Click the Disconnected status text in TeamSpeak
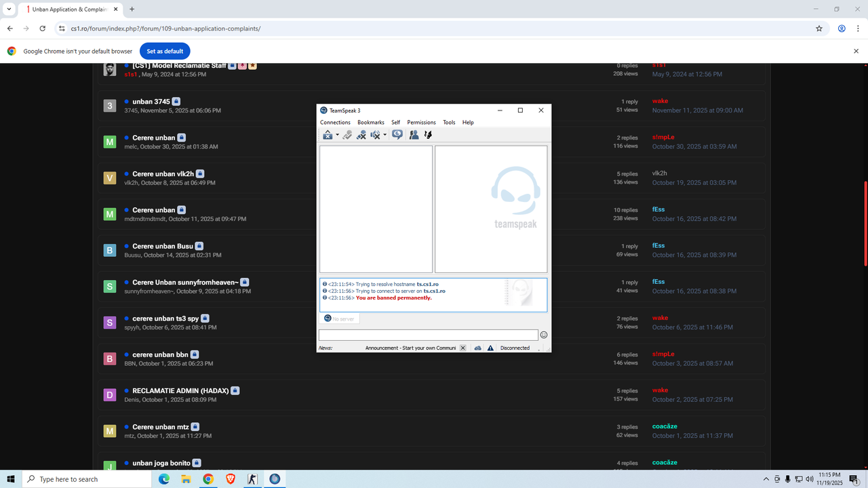868x488 pixels. [515, 348]
